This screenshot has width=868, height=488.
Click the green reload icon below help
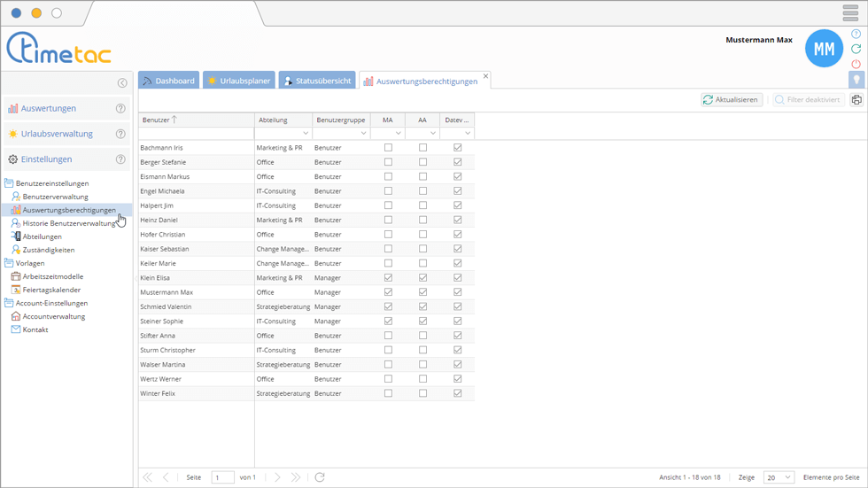[x=856, y=49]
